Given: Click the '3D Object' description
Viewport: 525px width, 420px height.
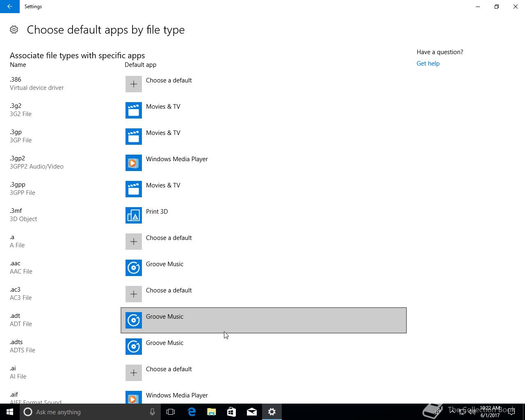Looking at the screenshot, I should [23, 219].
